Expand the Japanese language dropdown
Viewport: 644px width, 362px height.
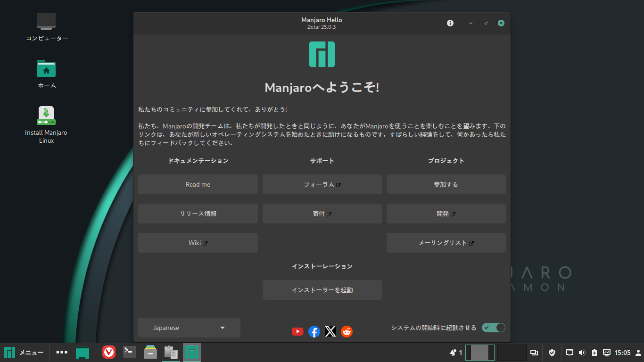click(x=189, y=328)
